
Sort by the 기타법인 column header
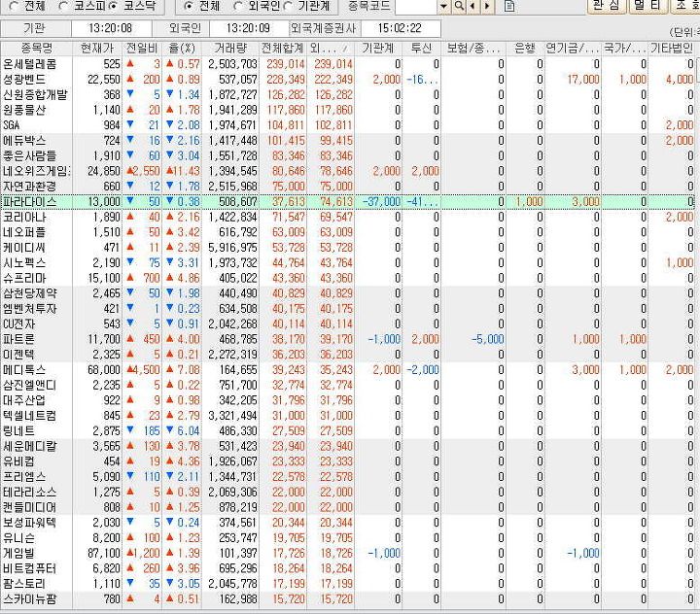click(672, 49)
